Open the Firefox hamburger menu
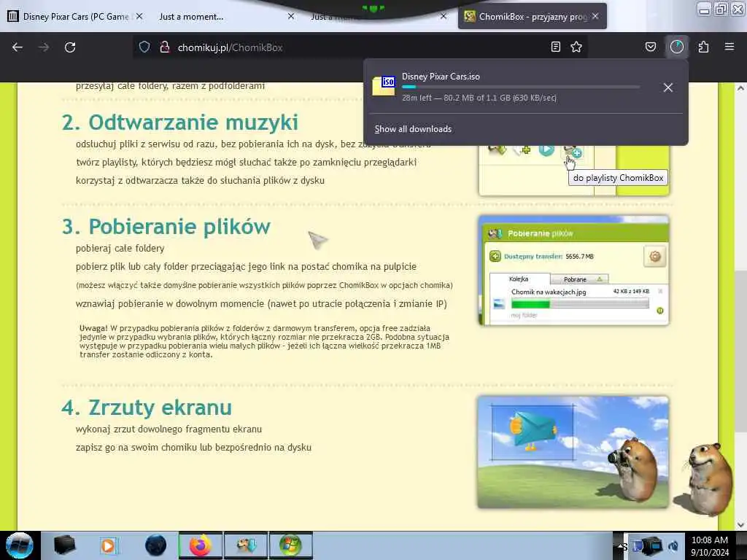Image resolution: width=747 pixels, height=560 pixels. [729, 47]
